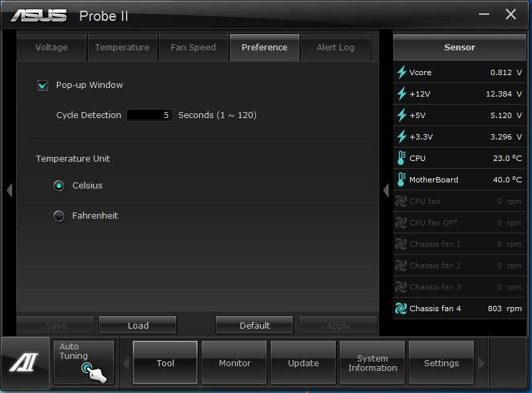Click the Chassis fan 3 icon
The width and height of the screenshot is (532, 393).
[401, 287]
